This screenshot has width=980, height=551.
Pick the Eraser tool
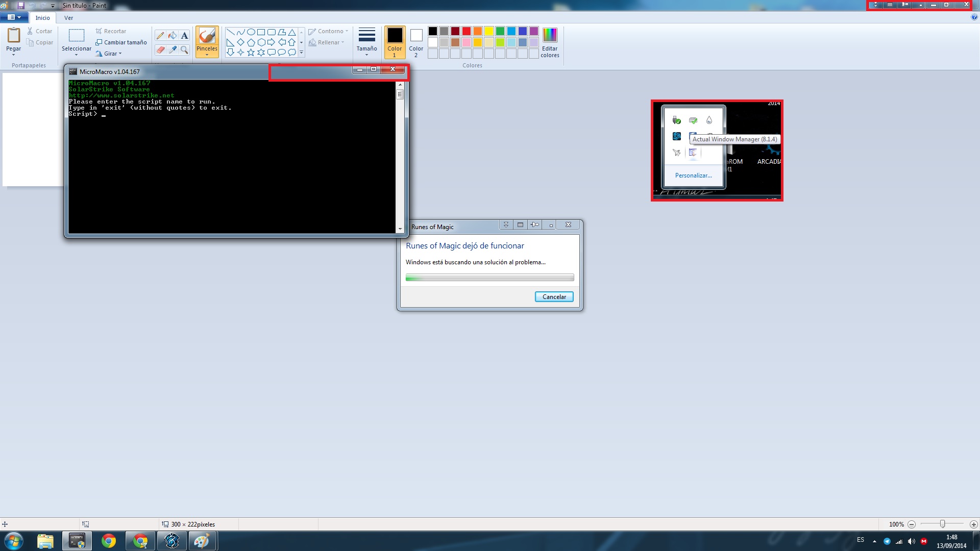[x=160, y=49]
